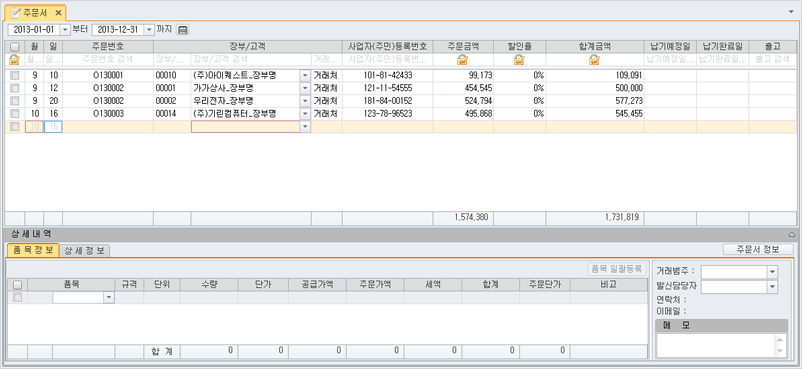
Task: Check the row for 가가상사_장부명
Action: (14, 88)
